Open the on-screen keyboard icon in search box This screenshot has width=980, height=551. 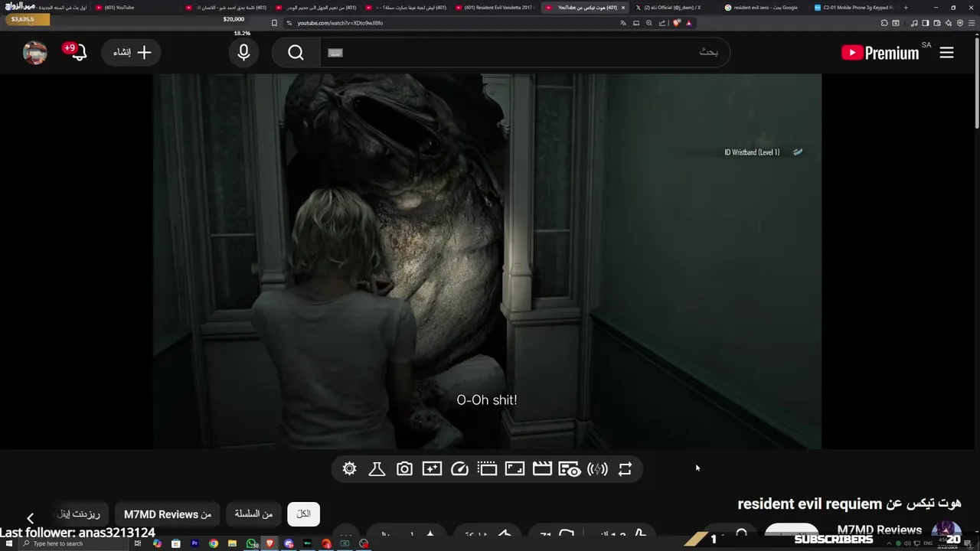[335, 52]
